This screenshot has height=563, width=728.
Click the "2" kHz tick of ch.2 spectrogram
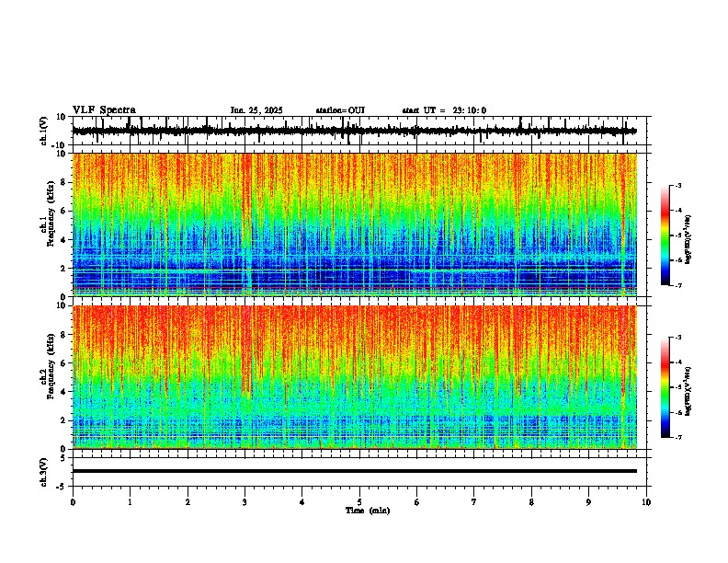[64, 420]
